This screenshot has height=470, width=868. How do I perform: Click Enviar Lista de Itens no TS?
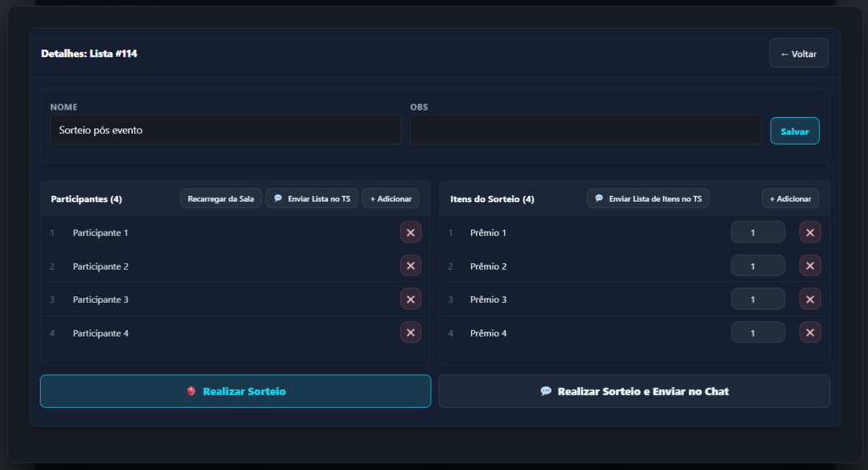(648, 199)
